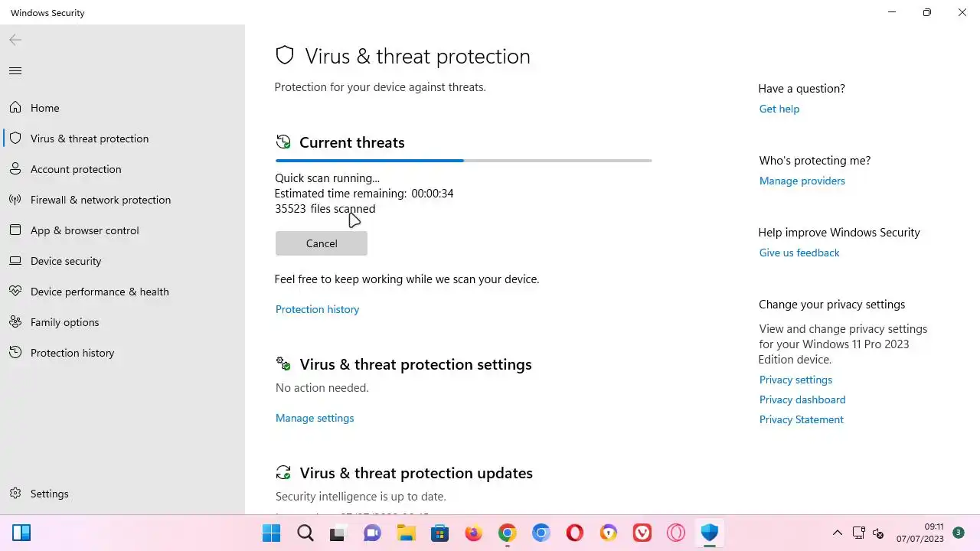Click the hamburger navigation menu icon

pyautogui.click(x=15, y=71)
